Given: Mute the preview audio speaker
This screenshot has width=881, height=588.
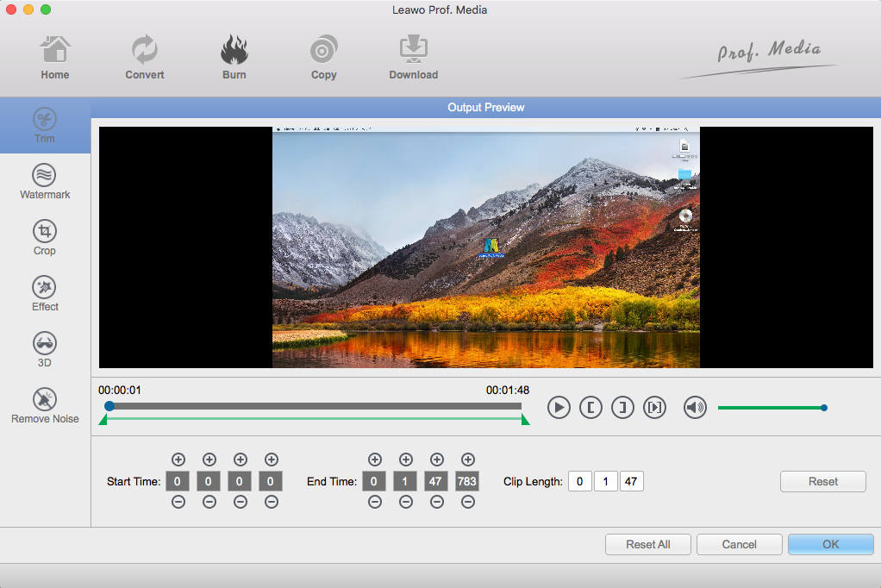Looking at the screenshot, I should coord(695,408).
